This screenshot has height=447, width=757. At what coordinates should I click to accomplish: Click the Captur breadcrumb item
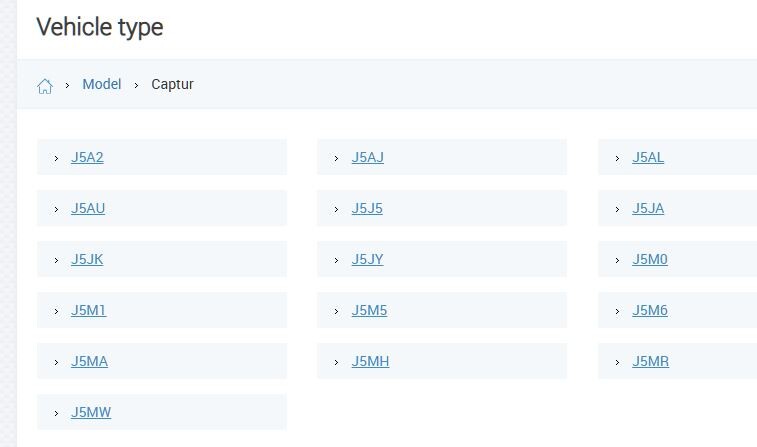point(172,84)
